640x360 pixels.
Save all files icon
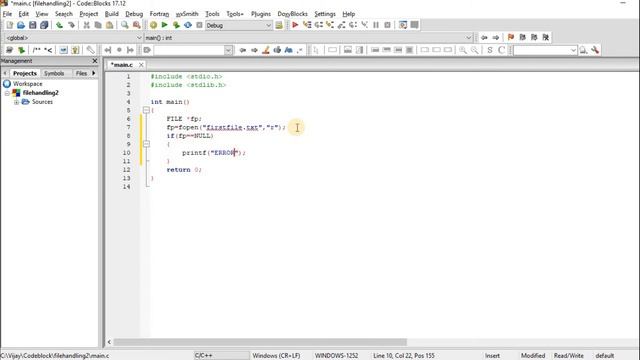(x=44, y=25)
